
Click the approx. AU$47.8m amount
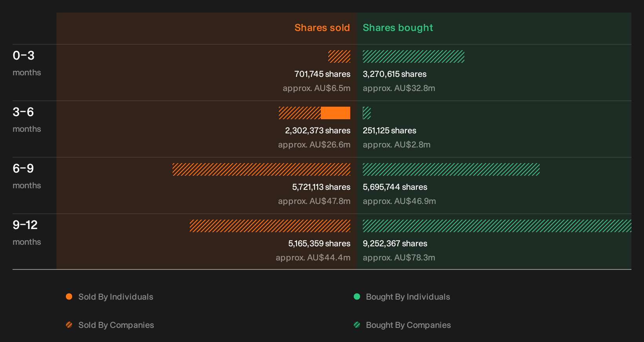coord(314,201)
